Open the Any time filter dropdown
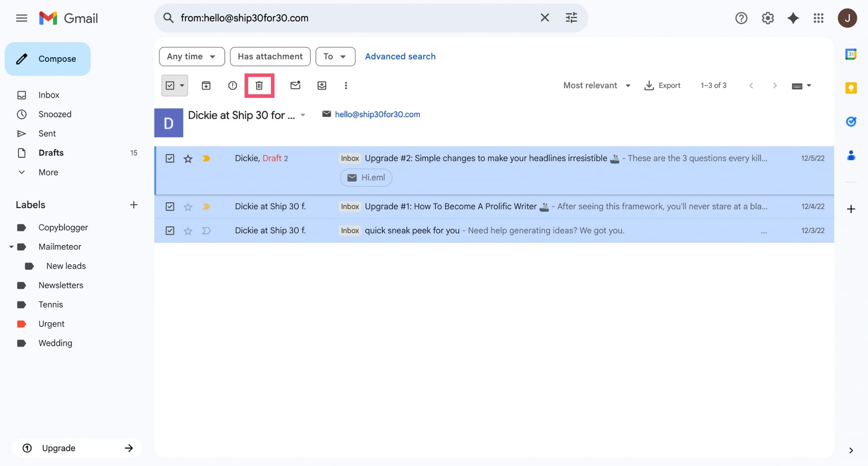This screenshot has width=868, height=466. coord(191,56)
